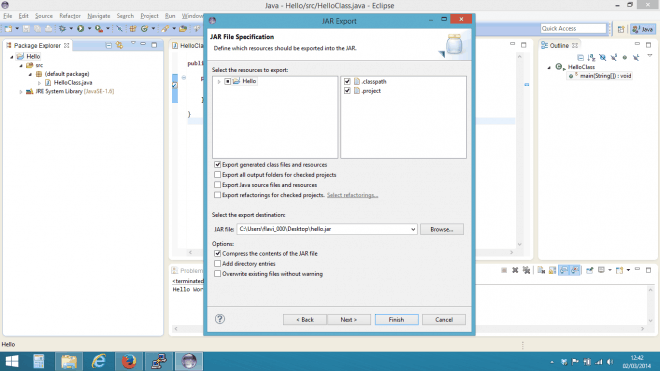Click the Finish button
Viewport: 660px width, 371px height.
pos(397,320)
